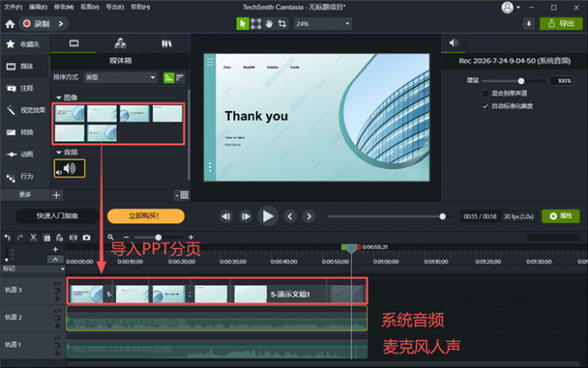This screenshot has height=368, width=588.
Task: Redo the timeline action
Action: pyautogui.click(x=20, y=237)
